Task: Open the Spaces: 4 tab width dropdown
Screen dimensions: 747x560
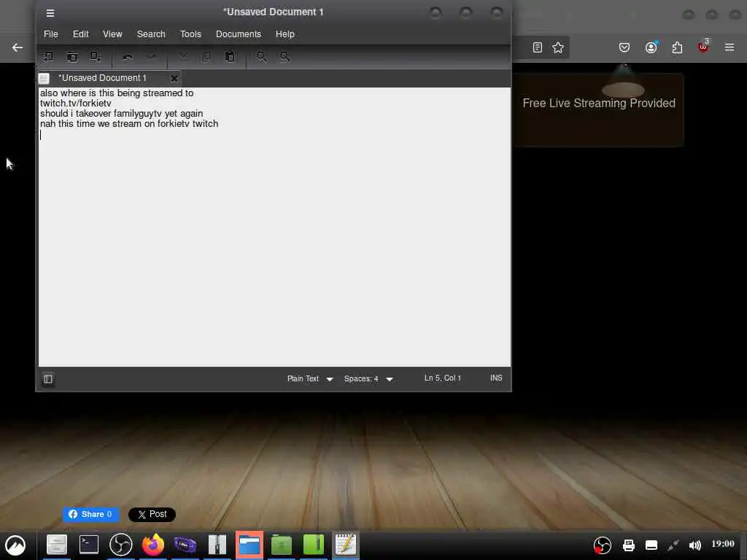Action: [368, 378]
